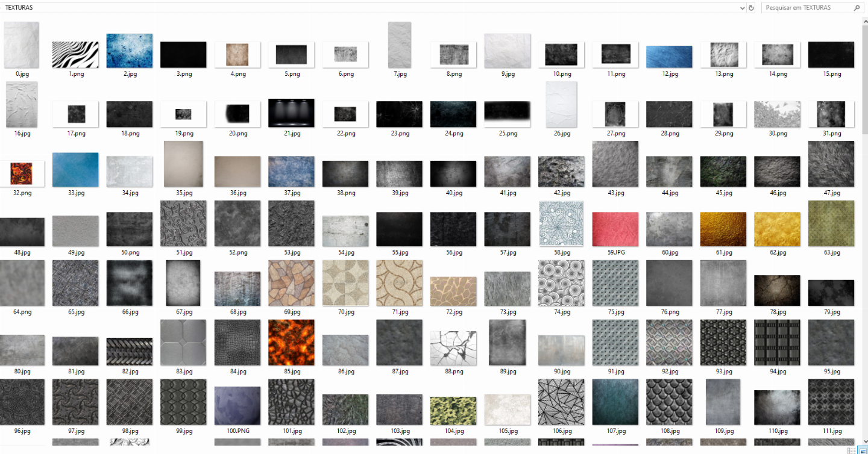
Task: Click the file name 70.jpg
Action: click(346, 313)
